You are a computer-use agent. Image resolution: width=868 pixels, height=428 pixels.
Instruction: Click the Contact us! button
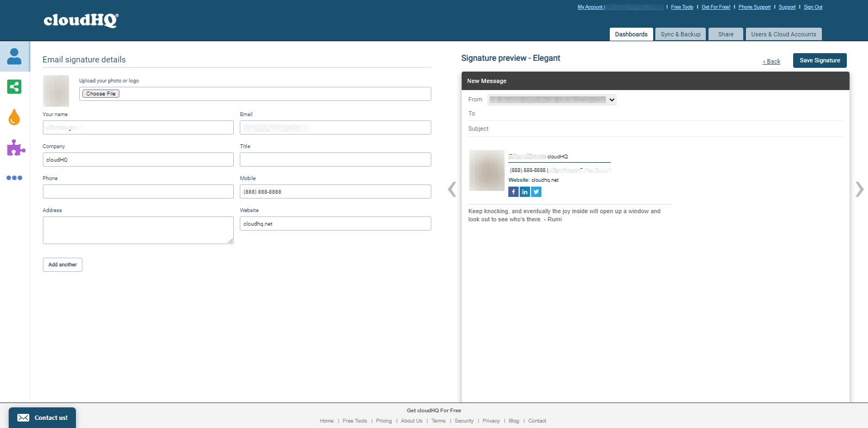click(42, 418)
